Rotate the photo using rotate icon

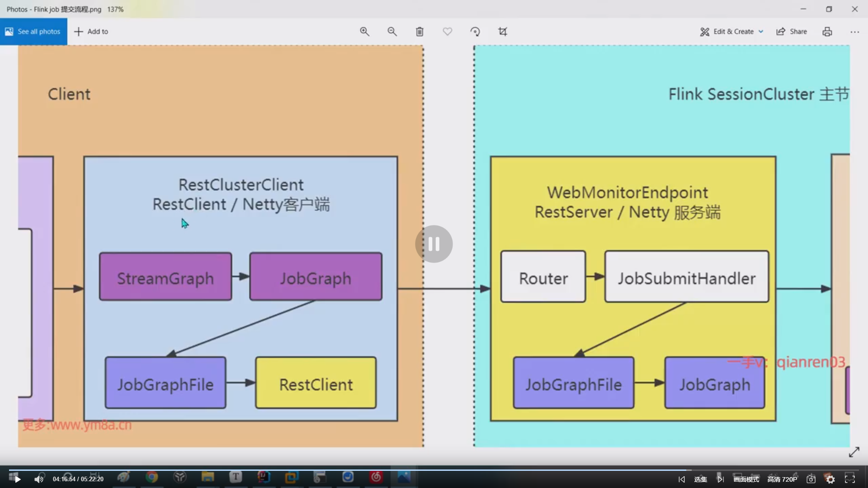click(x=475, y=32)
